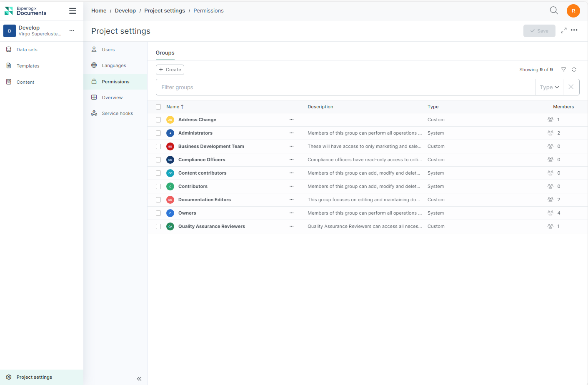
Task: Select the Owners group checkbox
Action: (x=158, y=213)
